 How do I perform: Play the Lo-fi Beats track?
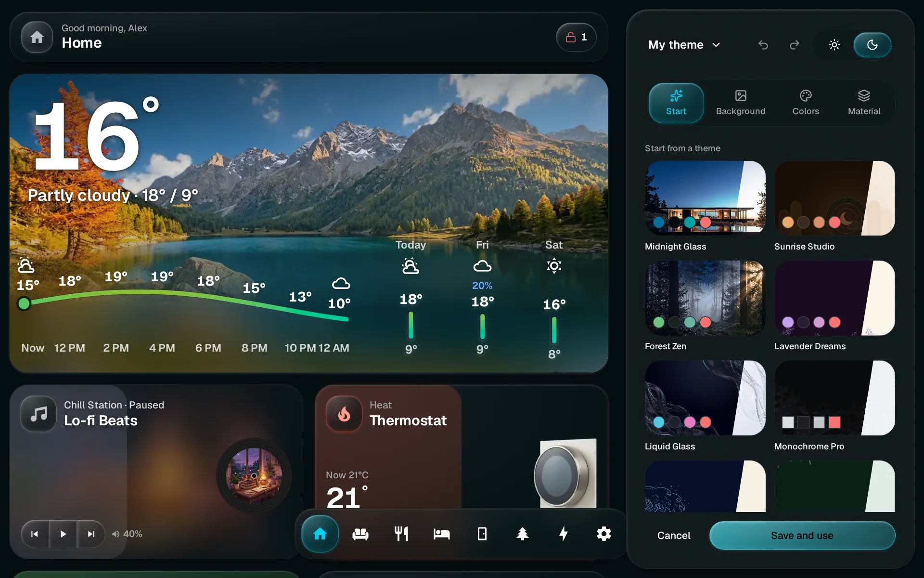(63, 534)
